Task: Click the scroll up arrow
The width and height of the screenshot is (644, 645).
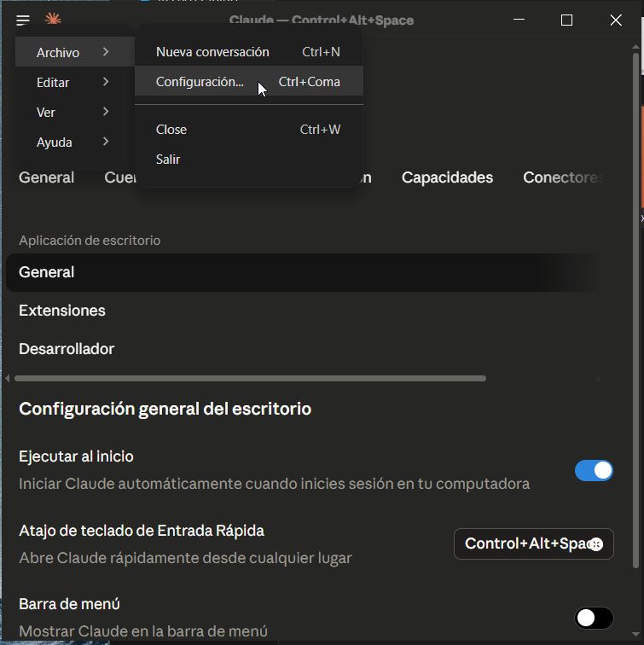Action: tap(635, 47)
